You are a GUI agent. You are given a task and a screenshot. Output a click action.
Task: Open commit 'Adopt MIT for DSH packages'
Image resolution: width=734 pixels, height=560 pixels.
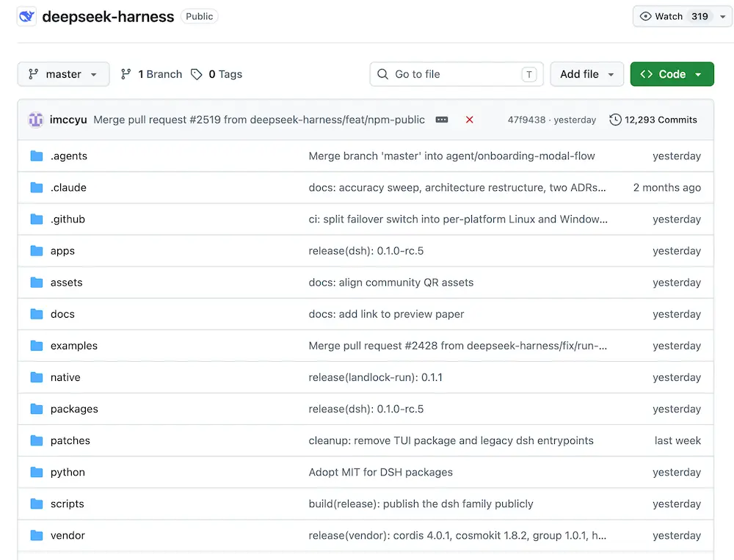click(x=380, y=472)
